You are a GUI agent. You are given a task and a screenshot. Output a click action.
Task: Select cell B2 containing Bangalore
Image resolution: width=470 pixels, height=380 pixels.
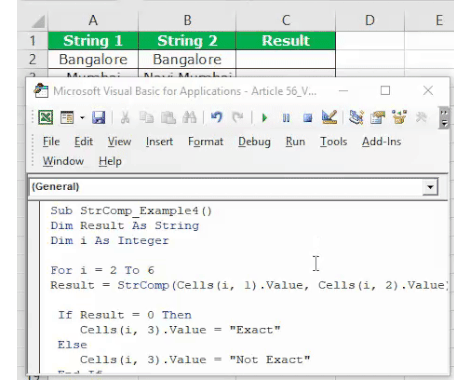coord(187,59)
